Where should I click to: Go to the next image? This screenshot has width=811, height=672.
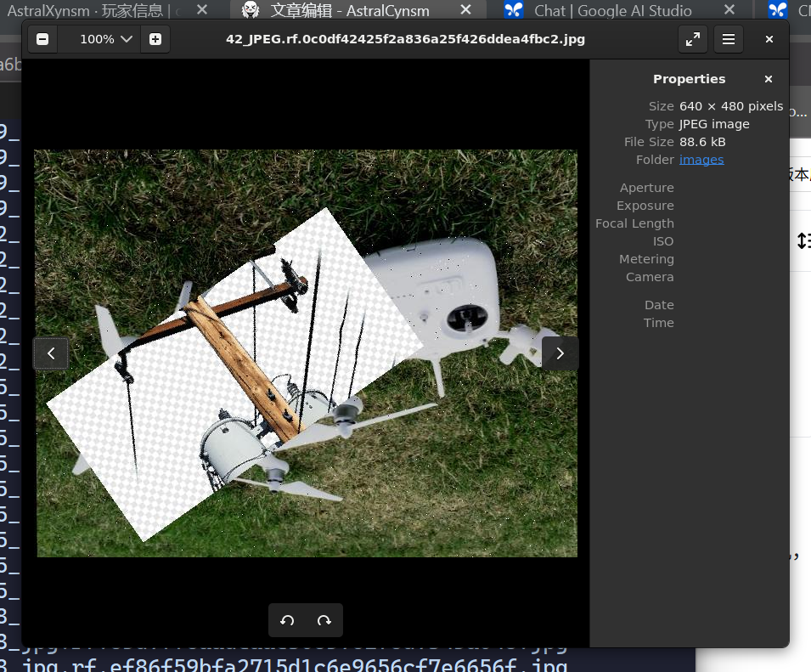(x=560, y=353)
